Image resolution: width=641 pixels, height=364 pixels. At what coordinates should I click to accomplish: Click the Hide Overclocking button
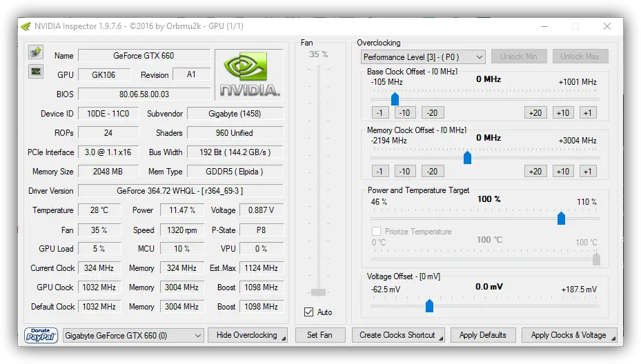tap(247, 335)
